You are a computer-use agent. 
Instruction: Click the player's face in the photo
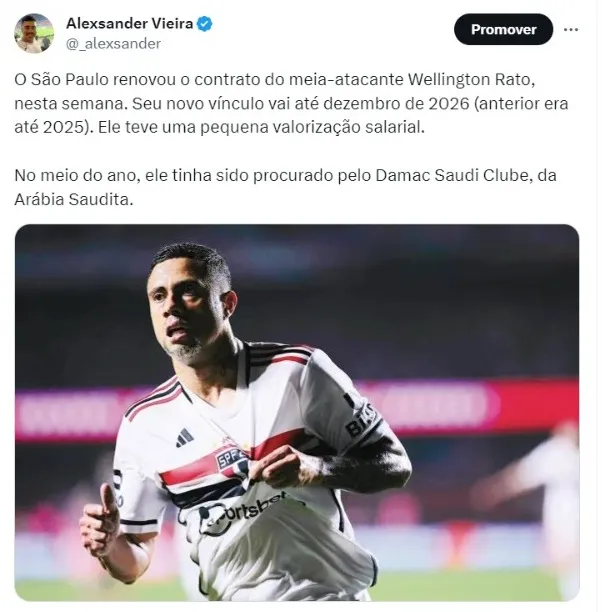(183, 308)
